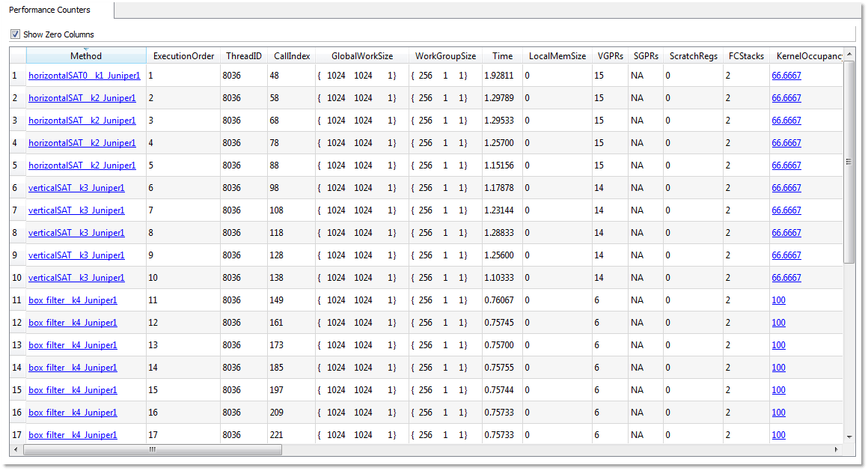Sort by the ThreadID column header
The height and width of the screenshot is (471, 868).
[x=244, y=56]
